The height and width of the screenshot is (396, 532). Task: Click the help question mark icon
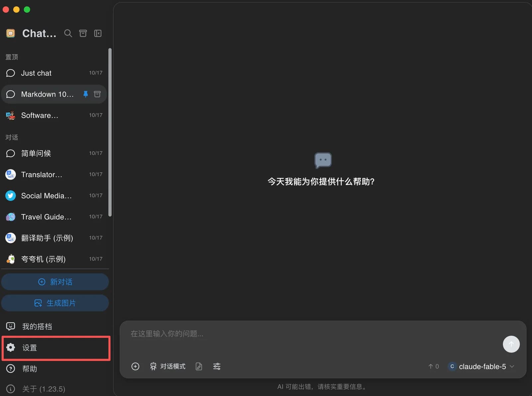click(x=11, y=369)
